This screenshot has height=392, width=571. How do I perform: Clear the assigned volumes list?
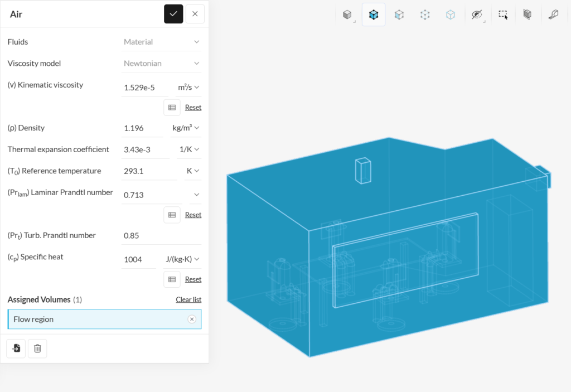click(188, 299)
